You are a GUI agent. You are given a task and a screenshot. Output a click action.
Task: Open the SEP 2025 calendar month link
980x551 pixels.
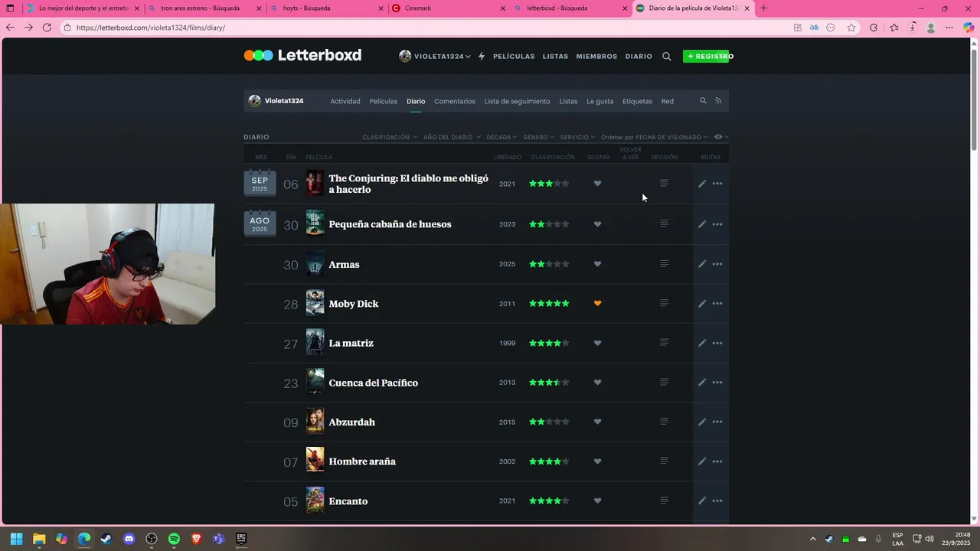point(260,184)
